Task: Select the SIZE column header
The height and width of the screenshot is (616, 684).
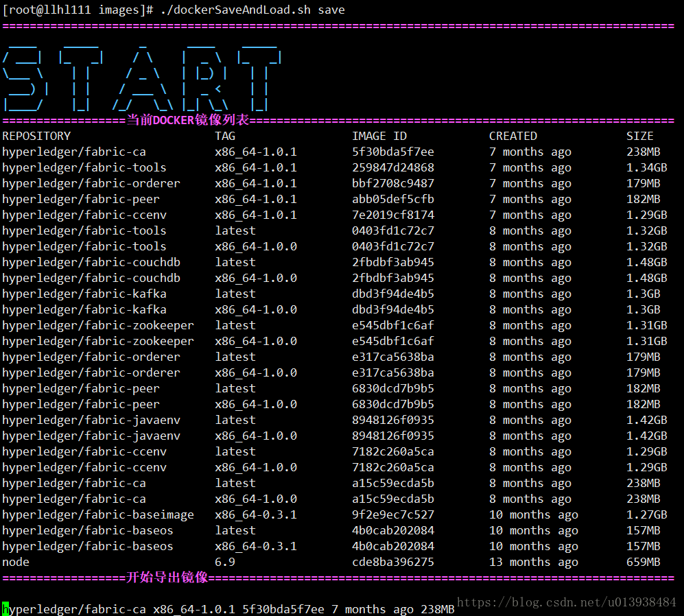Action: click(639, 136)
